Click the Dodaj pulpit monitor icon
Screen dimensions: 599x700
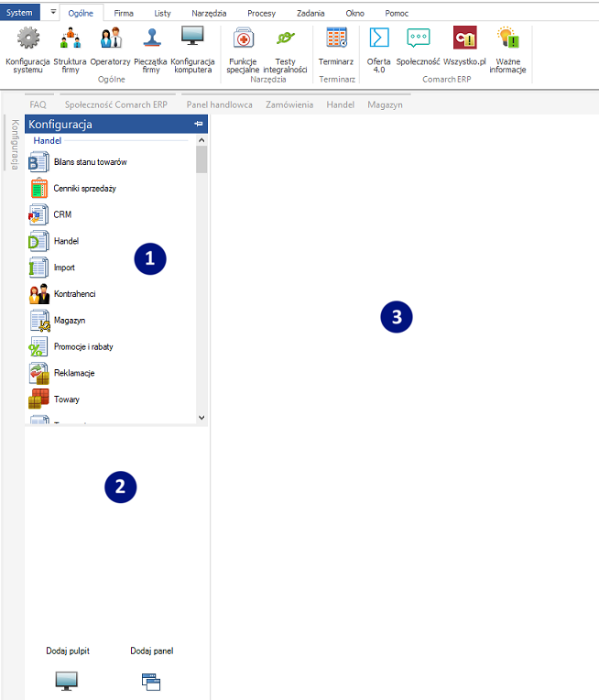[x=67, y=682]
